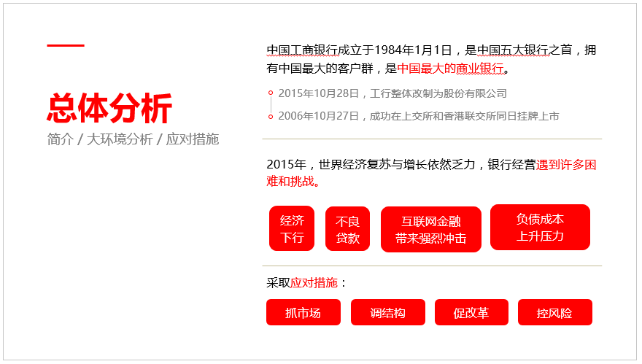The image size is (642, 364).
Task: Click the red text 应对措施
Action: coord(314,282)
